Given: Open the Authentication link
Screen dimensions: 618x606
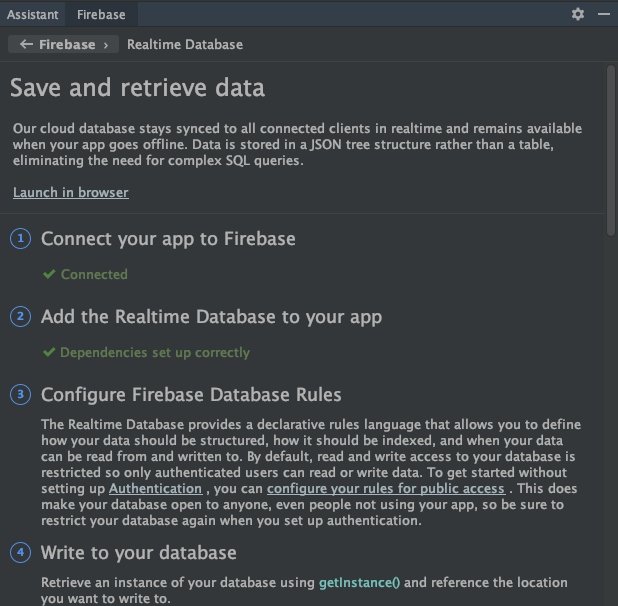Looking at the screenshot, I should point(155,489).
